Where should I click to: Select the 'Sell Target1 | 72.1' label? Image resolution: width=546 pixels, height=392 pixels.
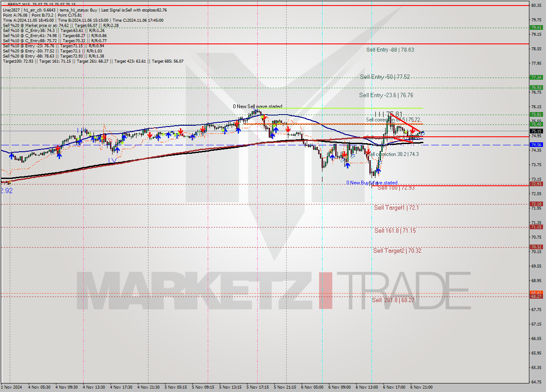click(396, 208)
